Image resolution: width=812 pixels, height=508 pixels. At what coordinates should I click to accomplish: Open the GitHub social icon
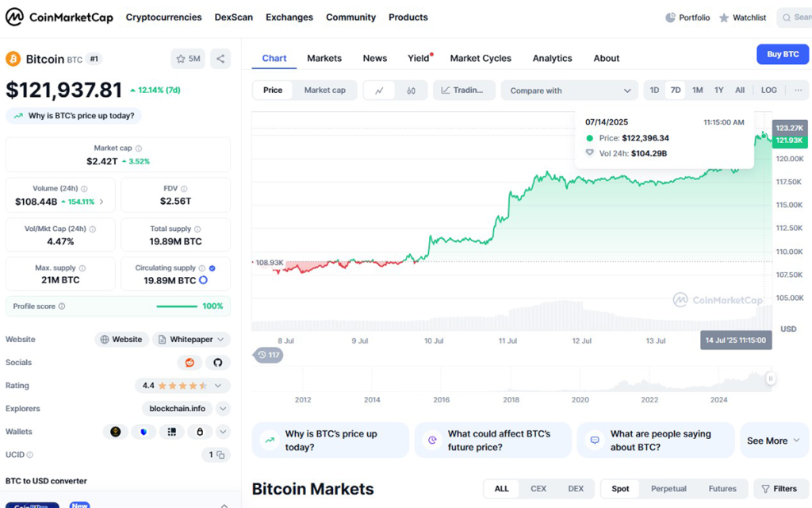217,362
